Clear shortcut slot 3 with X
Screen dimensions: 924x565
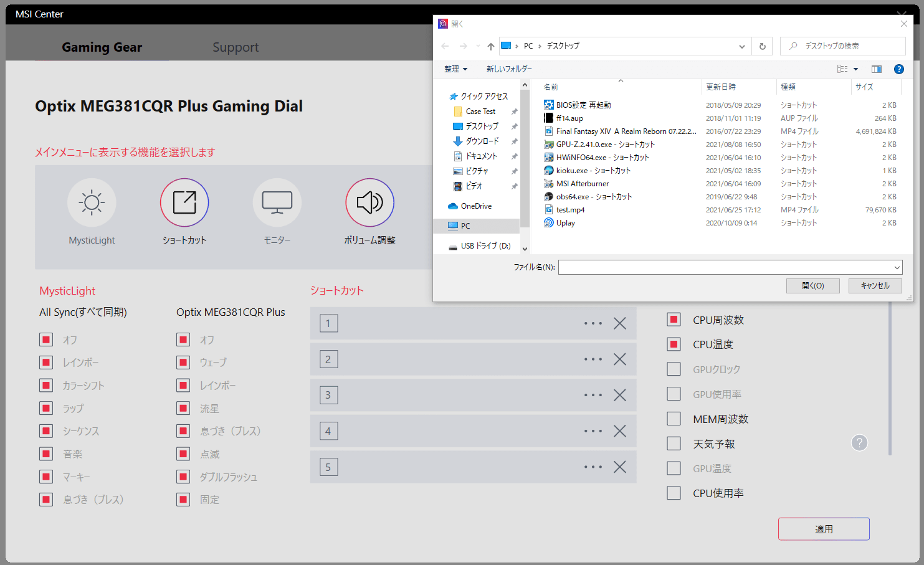(620, 395)
